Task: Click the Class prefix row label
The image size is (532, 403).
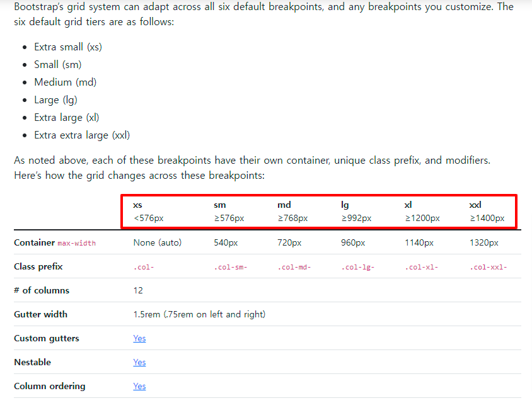Action: (38, 267)
